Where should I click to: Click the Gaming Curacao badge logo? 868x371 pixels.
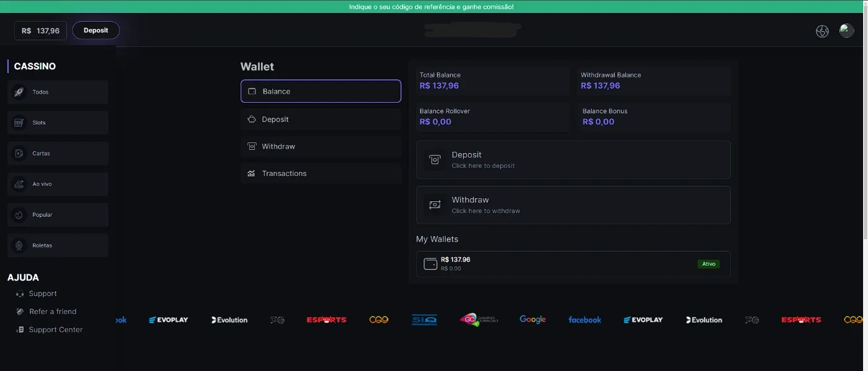click(479, 320)
